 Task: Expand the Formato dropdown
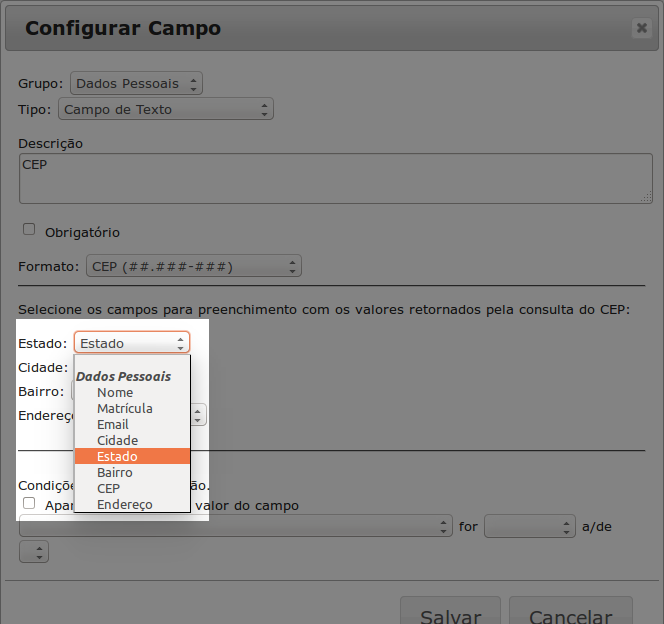[x=193, y=266]
